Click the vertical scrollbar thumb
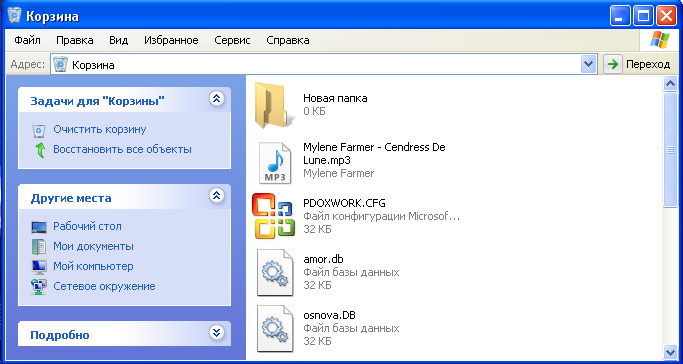This screenshot has height=364, width=683. coord(670,150)
